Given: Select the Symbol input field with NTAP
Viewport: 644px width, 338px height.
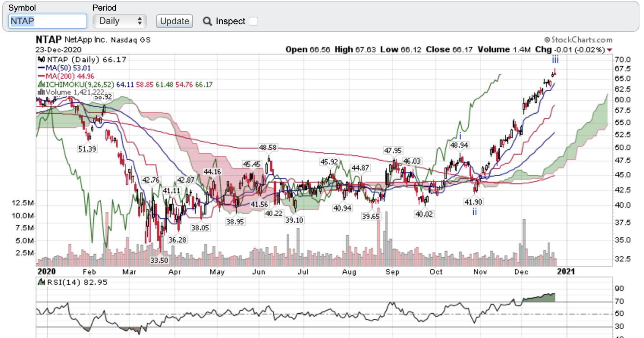Looking at the screenshot, I should (47, 21).
